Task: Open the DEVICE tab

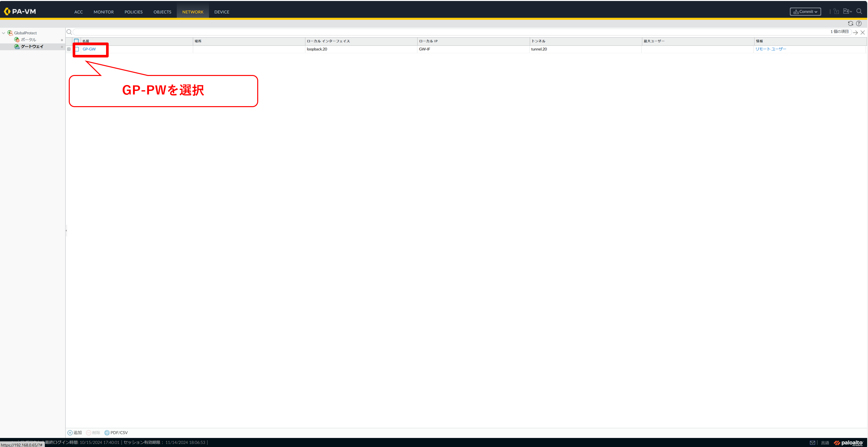Action: (x=222, y=12)
